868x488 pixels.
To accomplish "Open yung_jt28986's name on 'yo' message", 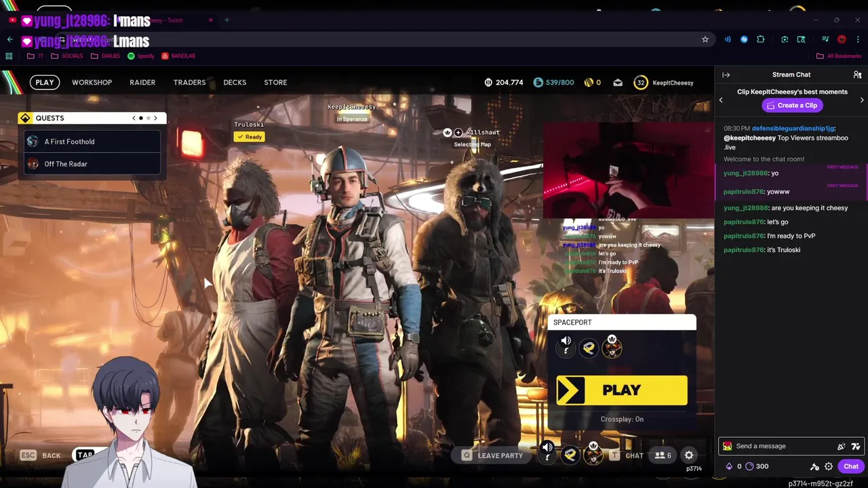I will (x=745, y=174).
